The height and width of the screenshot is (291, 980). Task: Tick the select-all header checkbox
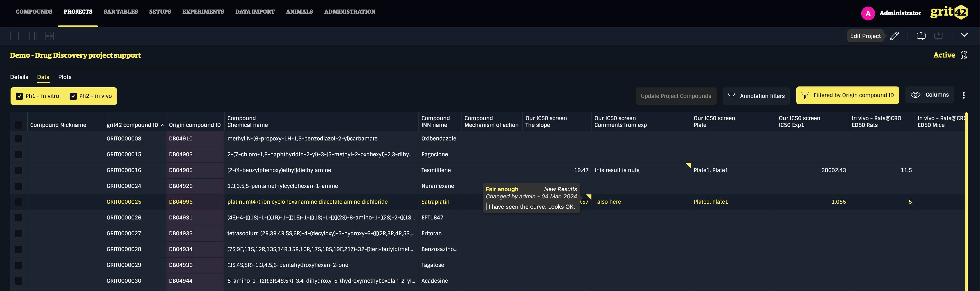tap(19, 125)
